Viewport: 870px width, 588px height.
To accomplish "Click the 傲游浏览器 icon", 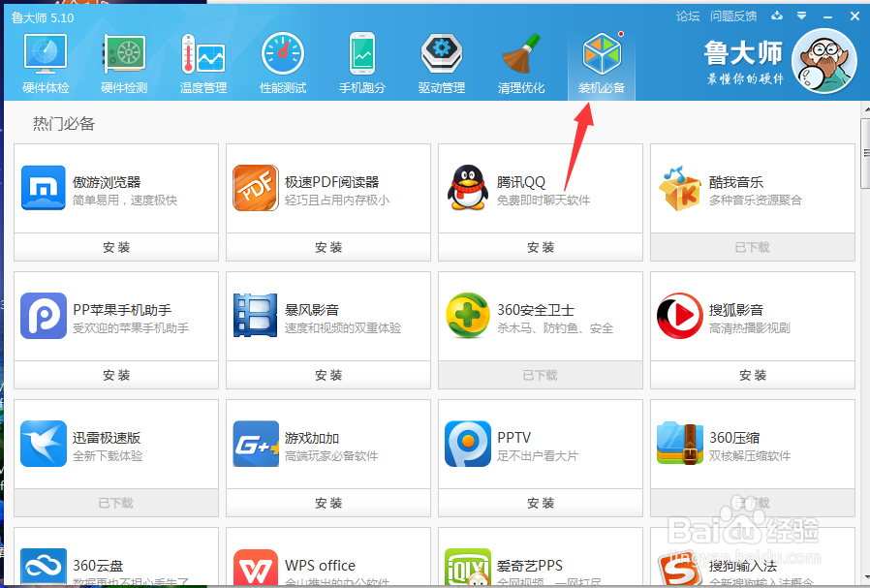I will click(x=44, y=188).
